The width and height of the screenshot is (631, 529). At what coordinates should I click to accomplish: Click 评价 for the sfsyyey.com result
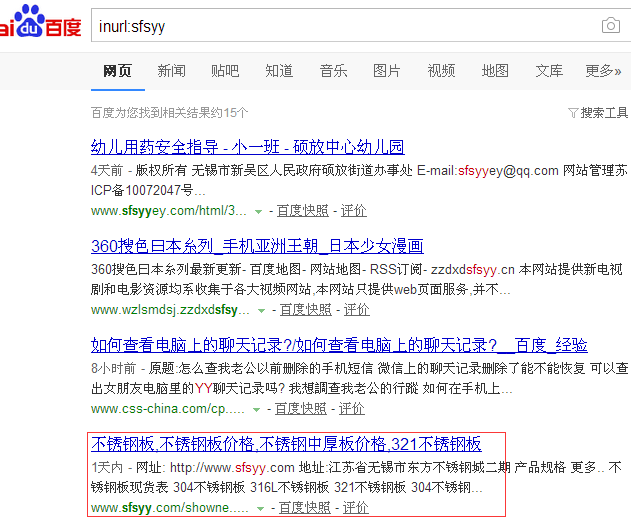tap(354, 210)
